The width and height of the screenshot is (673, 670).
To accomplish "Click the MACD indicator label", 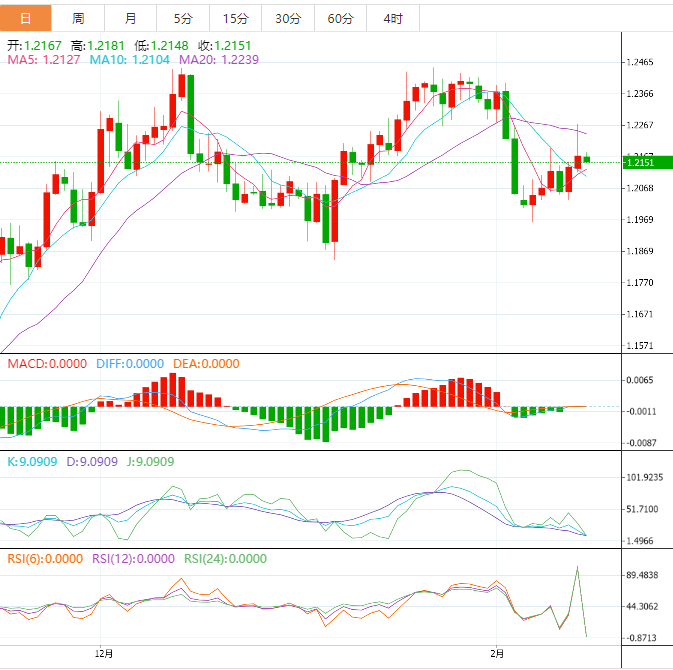I will click(x=47, y=363).
